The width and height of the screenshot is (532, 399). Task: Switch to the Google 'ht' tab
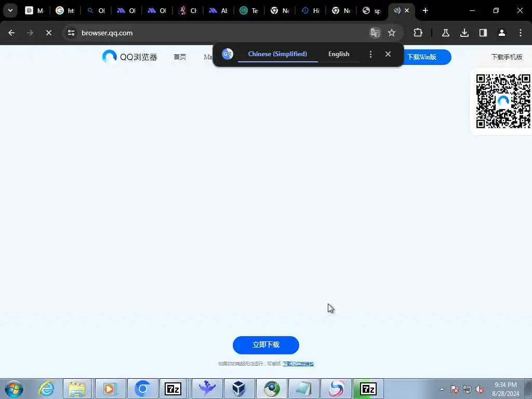coord(65,10)
